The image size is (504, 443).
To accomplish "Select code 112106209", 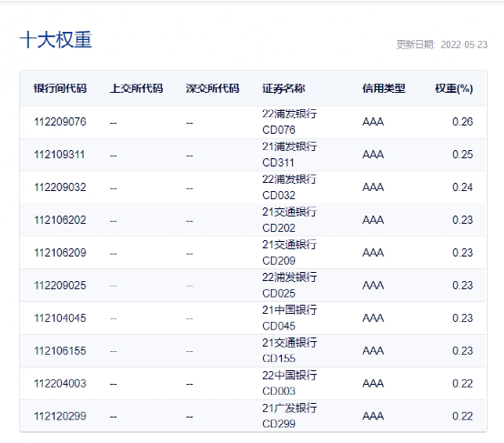I will coord(60,253).
